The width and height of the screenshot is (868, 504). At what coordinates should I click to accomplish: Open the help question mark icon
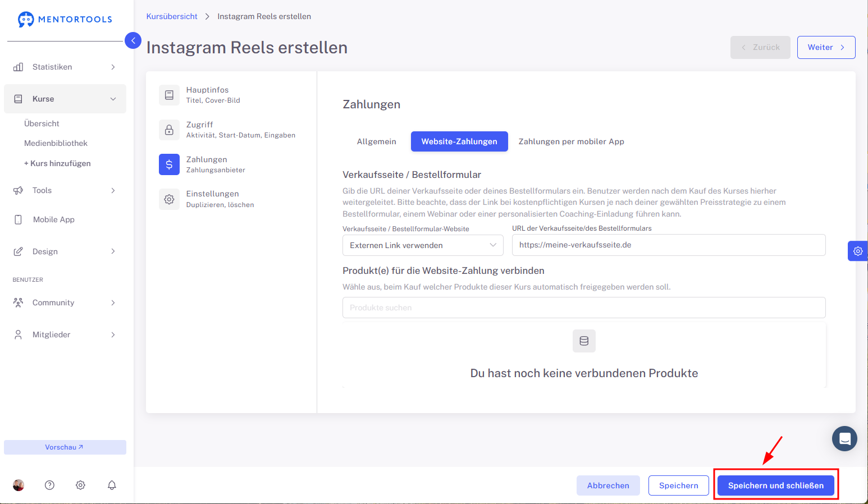point(49,485)
